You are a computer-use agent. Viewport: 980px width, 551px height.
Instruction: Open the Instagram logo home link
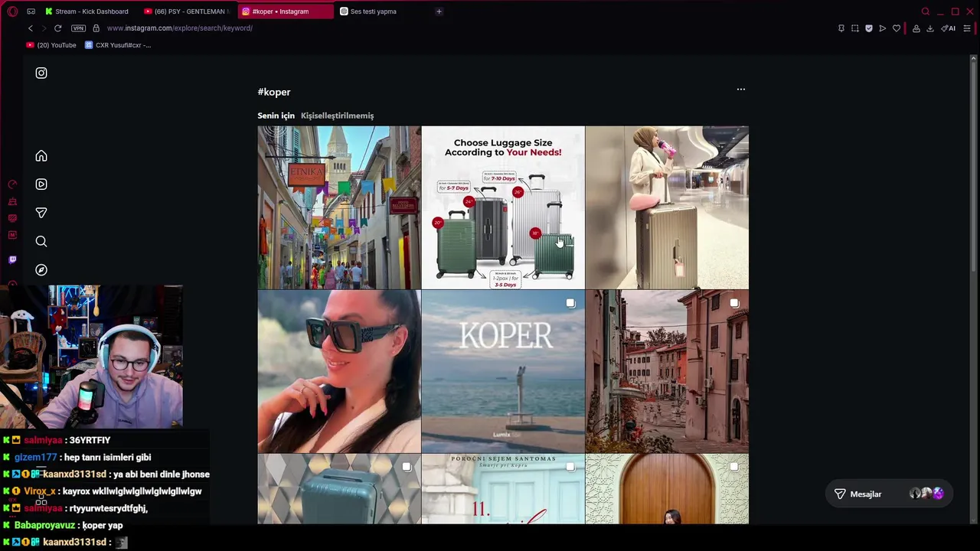[41, 73]
